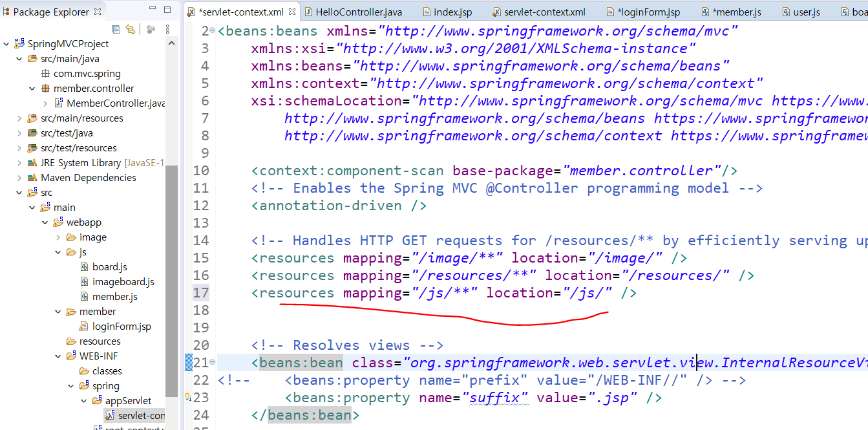Maximize the Package Explorer panel
Screen dimensions: 868x430
[x=168, y=10]
